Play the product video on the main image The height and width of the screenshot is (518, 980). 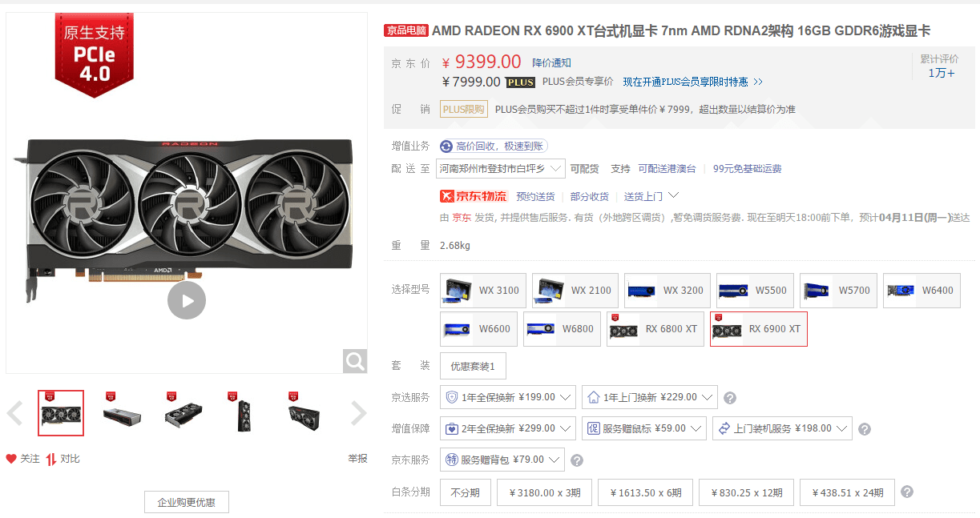tap(187, 300)
